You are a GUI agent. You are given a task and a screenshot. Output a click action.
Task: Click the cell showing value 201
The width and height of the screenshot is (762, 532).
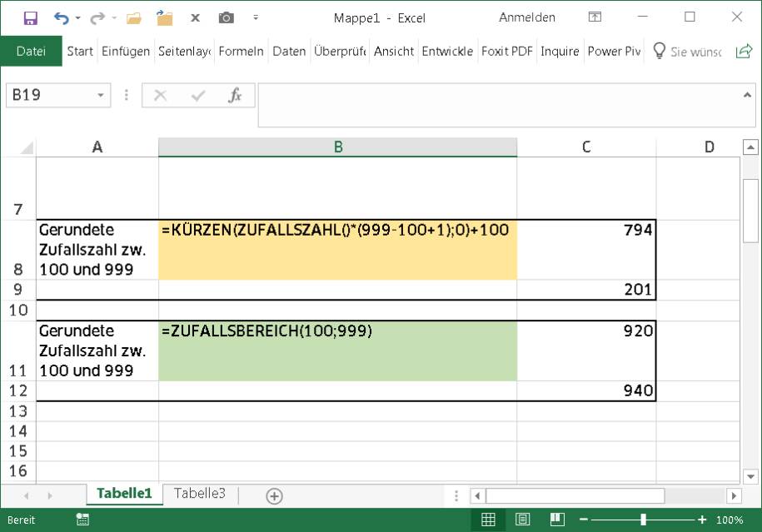pos(586,290)
